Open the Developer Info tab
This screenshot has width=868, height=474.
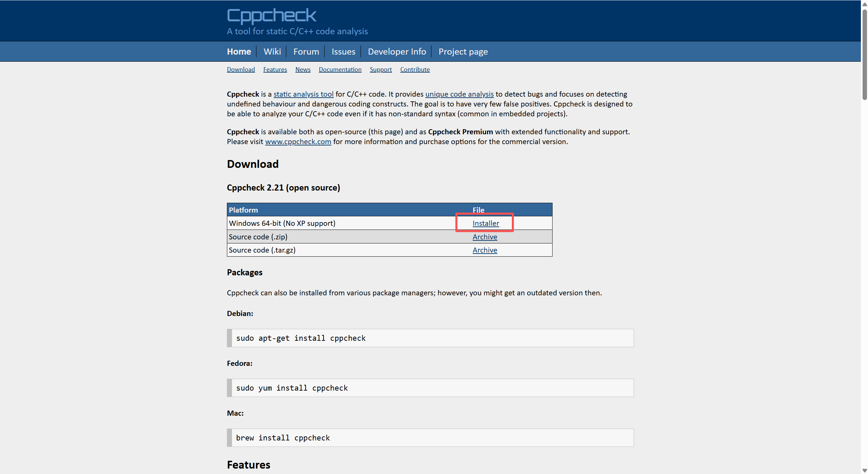coord(397,52)
